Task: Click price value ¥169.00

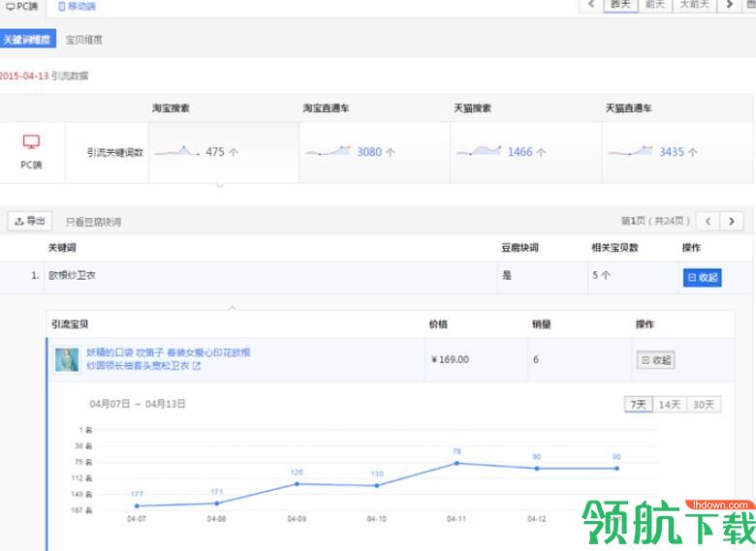Action: tap(451, 359)
